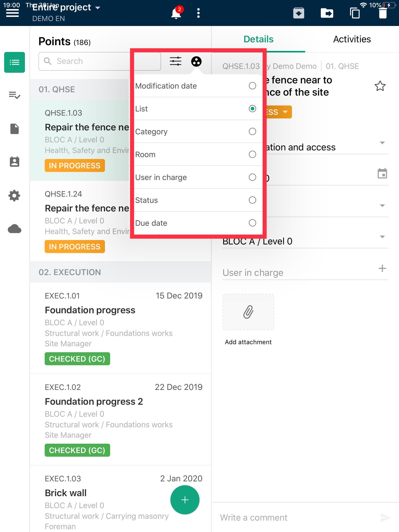The width and height of the screenshot is (399, 532).
Task: Tap the duplicate point icon
Action: [x=355, y=13]
